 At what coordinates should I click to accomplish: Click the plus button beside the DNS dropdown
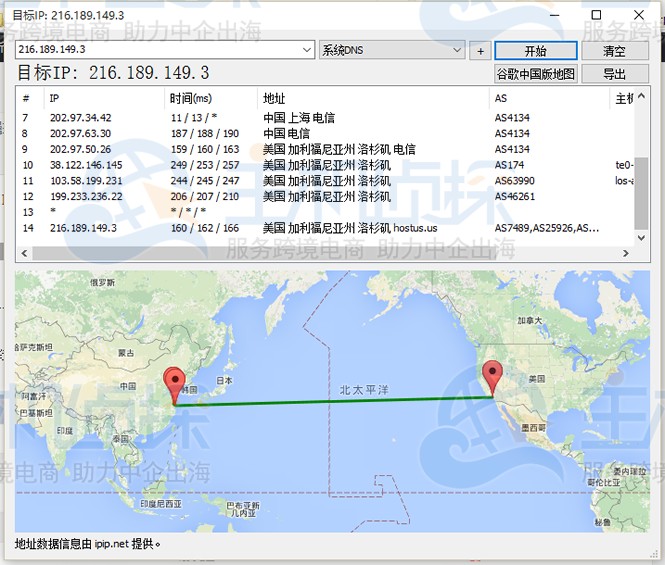tap(479, 50)
